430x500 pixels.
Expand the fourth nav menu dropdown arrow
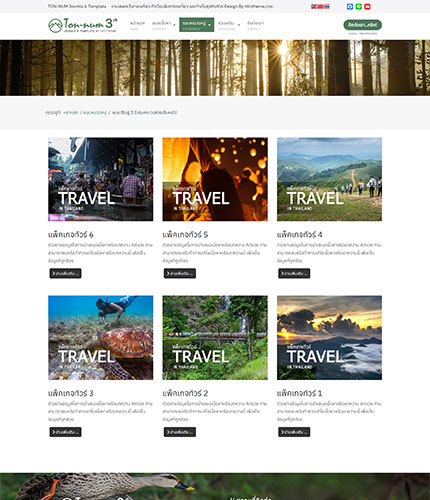[239, 25]
